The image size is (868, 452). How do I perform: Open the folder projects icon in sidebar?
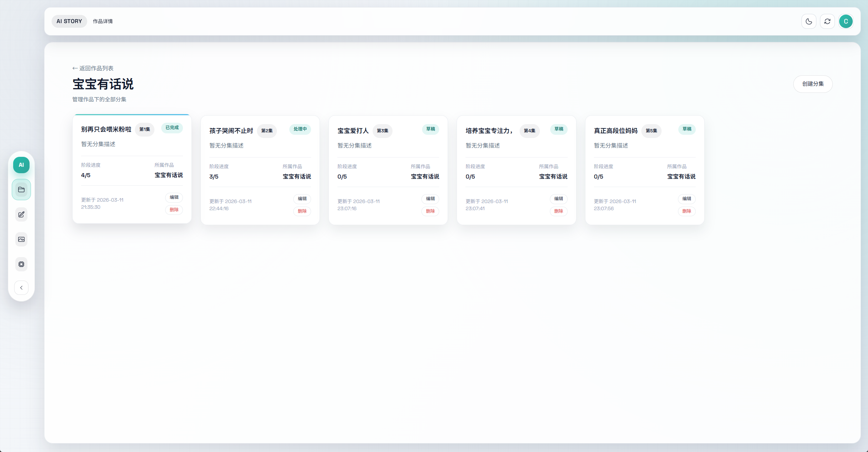(x=21, y=190)
